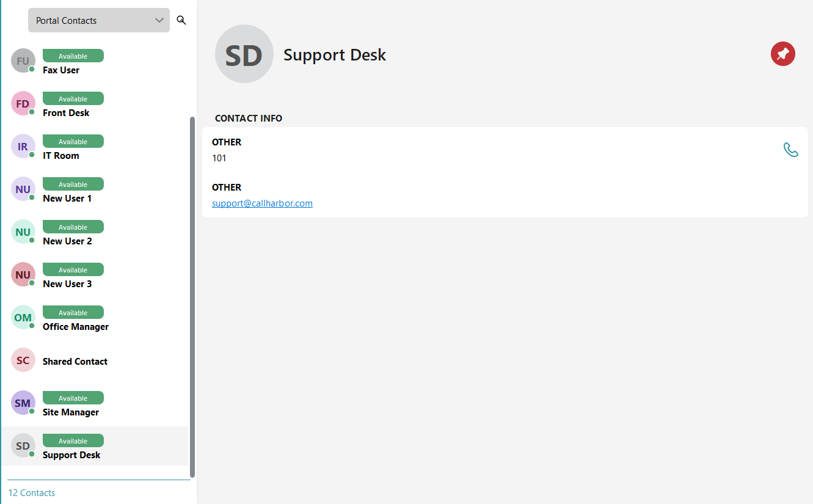Select the New User 1 avatar

click(x=23, y=189)
